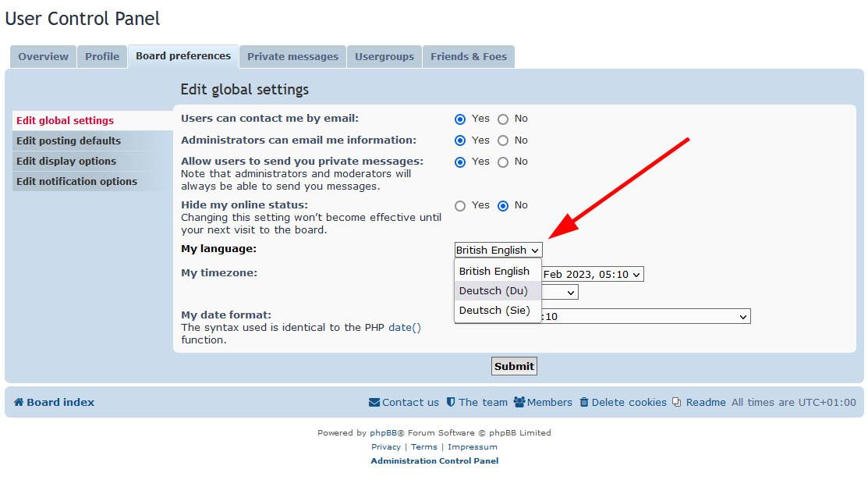
Task: Go to the Usergroups tab
Action: (384, 56)
